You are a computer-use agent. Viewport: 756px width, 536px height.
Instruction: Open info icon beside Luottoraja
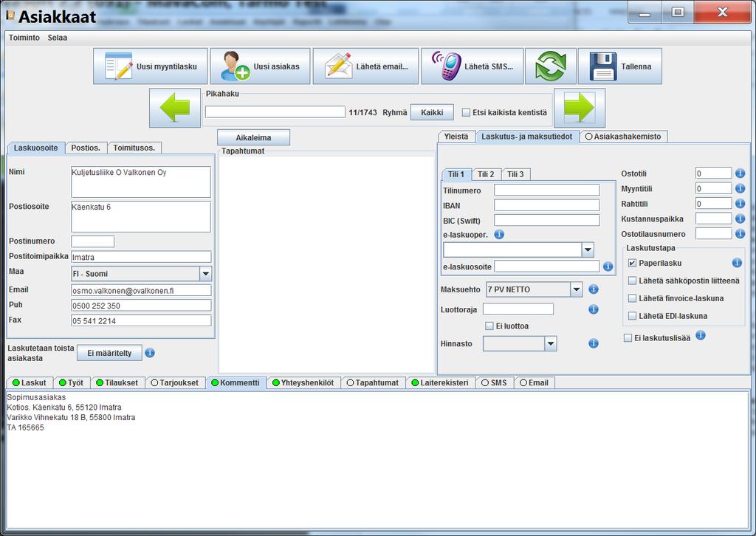click(x=594, y=309)
